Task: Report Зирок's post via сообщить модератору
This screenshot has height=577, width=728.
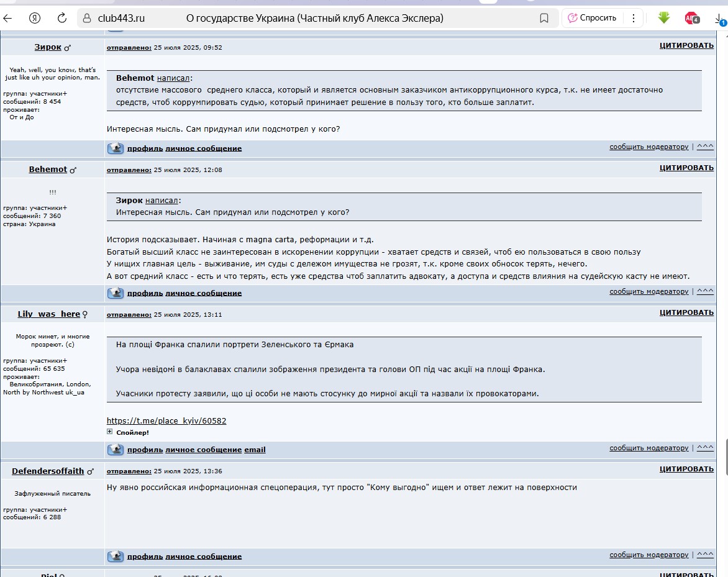Action: (648, 147)
